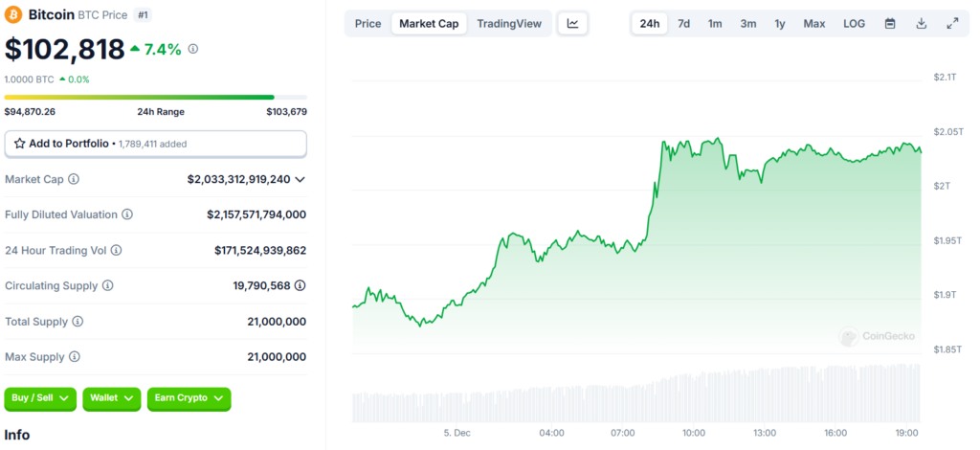Open the Buy / Sell dropdown
The image size is (980, 450).
[40, 397]
